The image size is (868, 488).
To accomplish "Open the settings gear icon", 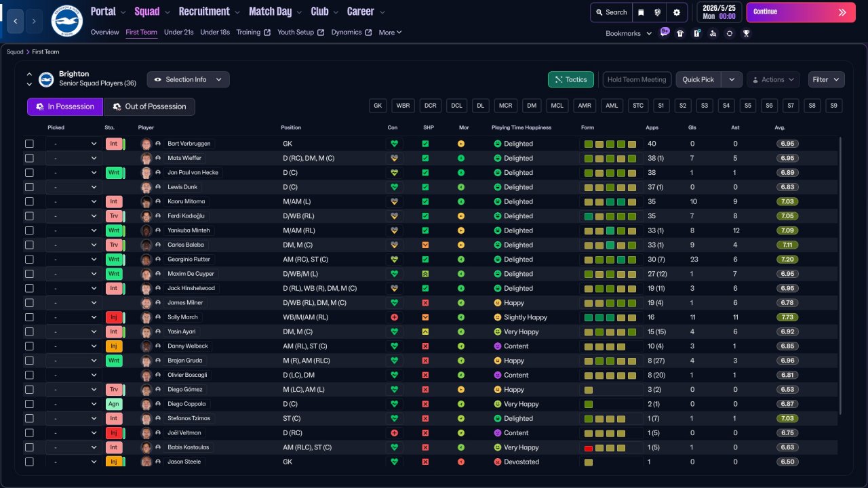I will (x=676, y=12).
